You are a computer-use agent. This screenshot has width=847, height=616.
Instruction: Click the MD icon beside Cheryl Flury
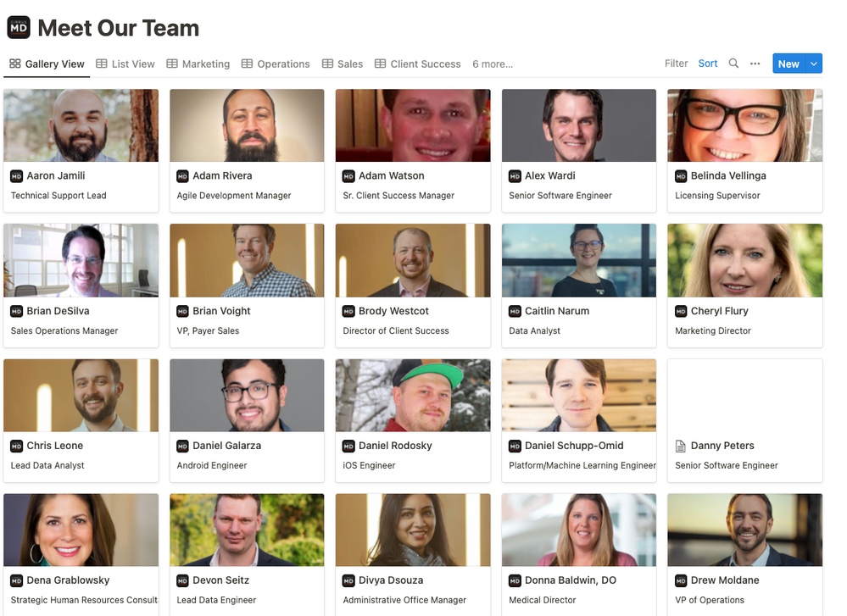pos(681,312)
